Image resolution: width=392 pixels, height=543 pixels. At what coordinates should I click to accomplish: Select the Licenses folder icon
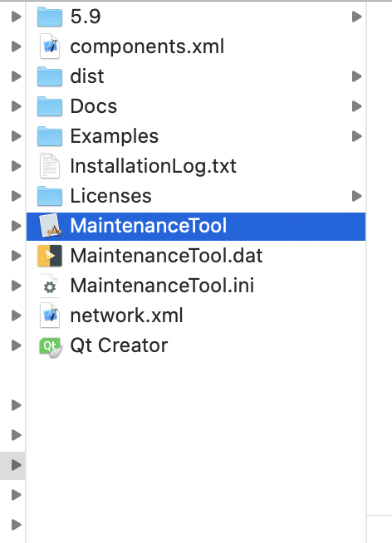[50, 196]
